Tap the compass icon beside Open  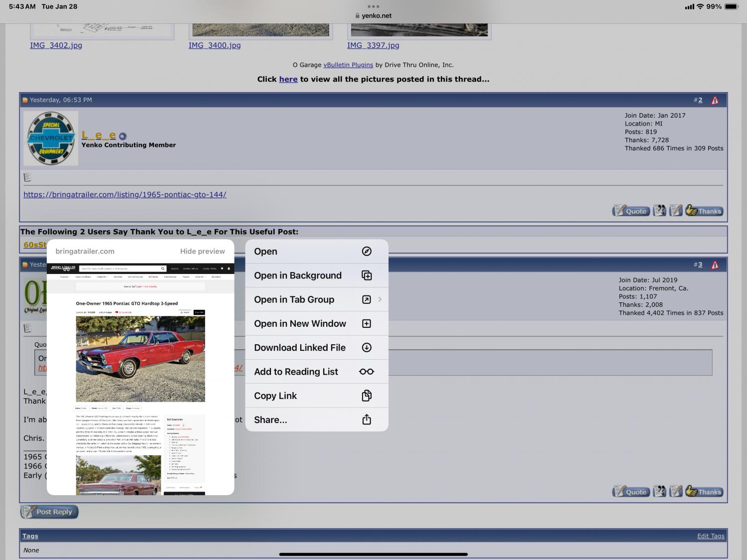pos(367,251)
